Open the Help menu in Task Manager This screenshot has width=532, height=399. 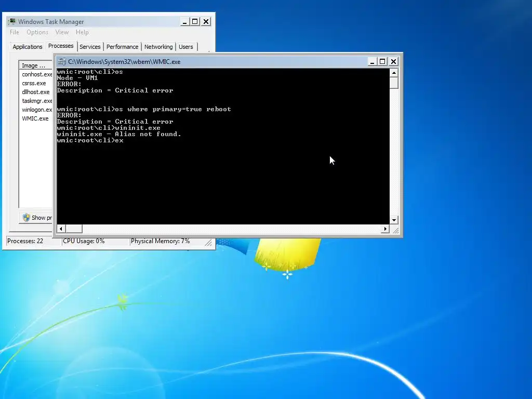pos(82,32)
